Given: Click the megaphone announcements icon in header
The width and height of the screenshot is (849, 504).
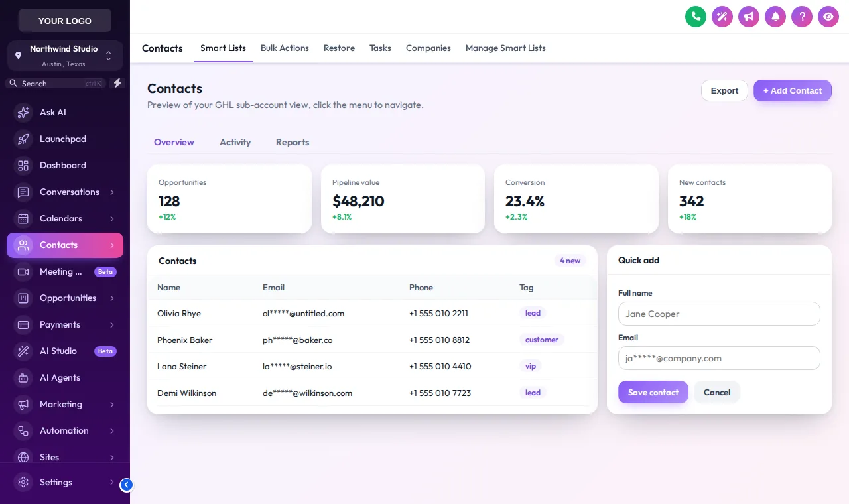Looking at the screenshot, I should (x=749, y=17).
